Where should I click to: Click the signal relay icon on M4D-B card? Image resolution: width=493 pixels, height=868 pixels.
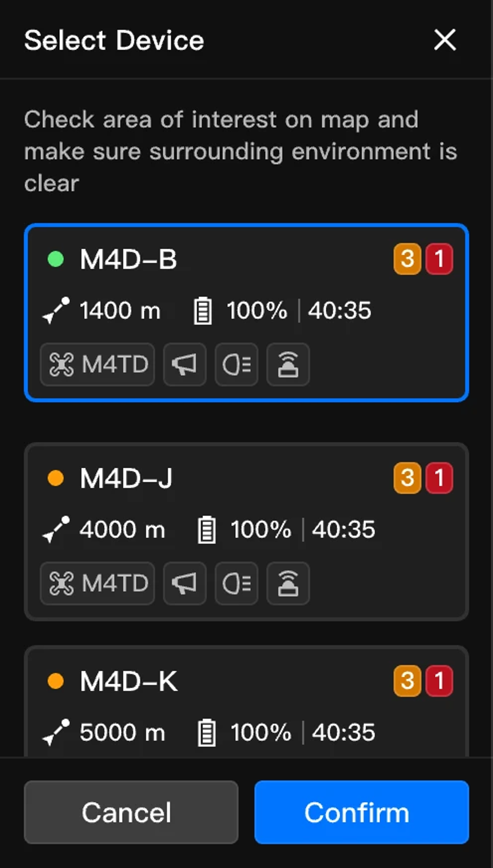[x=288, y=365]
